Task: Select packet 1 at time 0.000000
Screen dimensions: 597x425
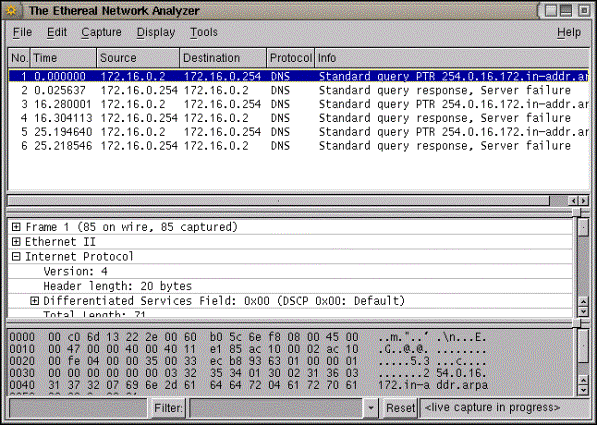Action: pyautogui.click(x=298, y=76)
